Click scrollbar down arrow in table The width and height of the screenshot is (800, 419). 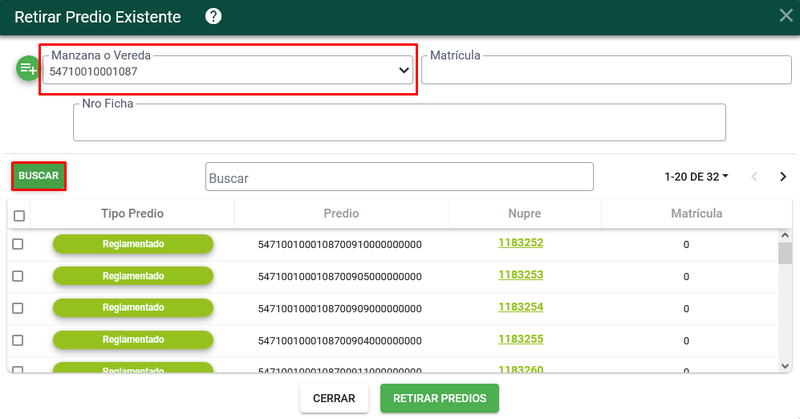pos(785,366)
